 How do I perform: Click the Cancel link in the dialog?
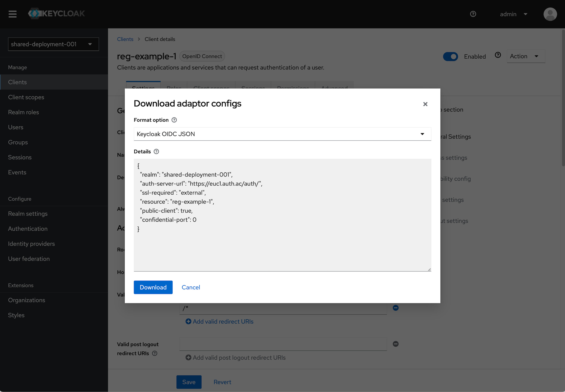pyautogui.click(x=191, y=287)
